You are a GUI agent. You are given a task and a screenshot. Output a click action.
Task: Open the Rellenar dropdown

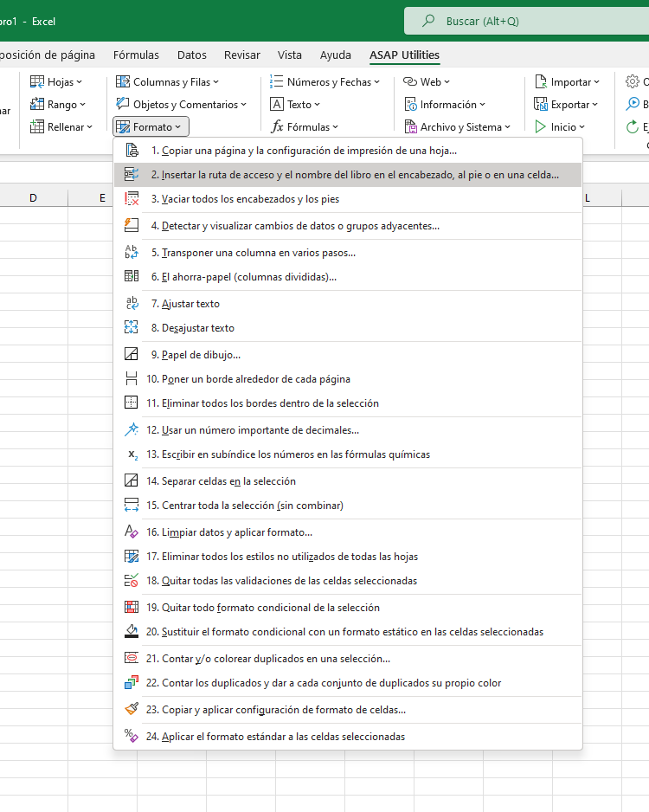coord(61,127)
